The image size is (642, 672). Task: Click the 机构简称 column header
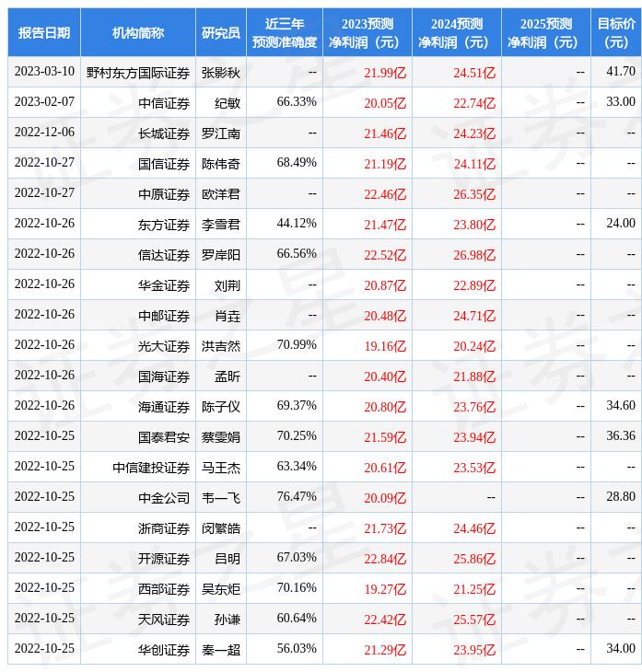138,32
